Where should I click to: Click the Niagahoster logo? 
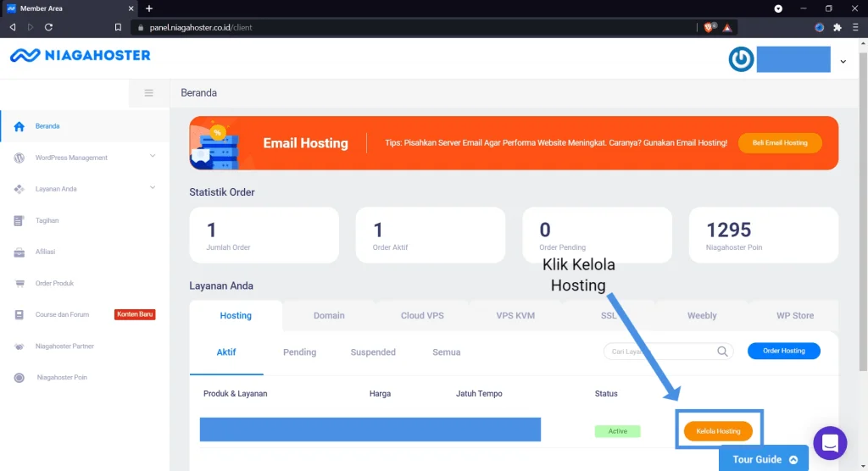(81, 55)
